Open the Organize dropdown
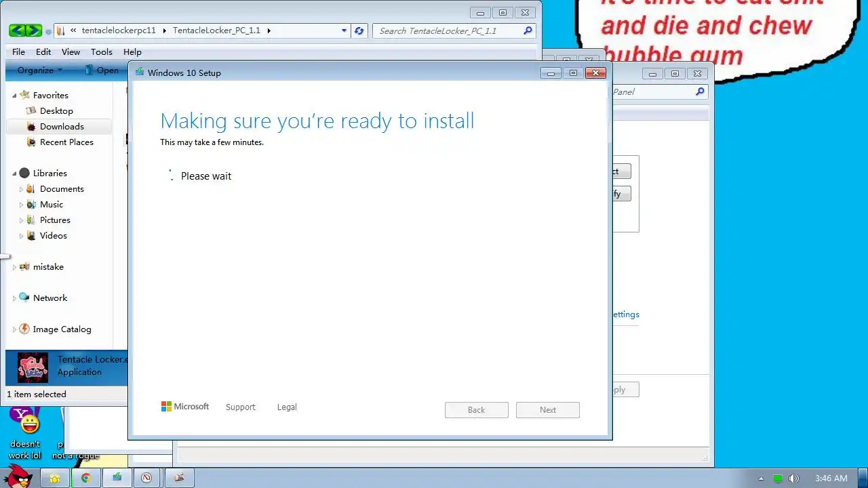The image size is (868, 488). [x=39, y=70]
